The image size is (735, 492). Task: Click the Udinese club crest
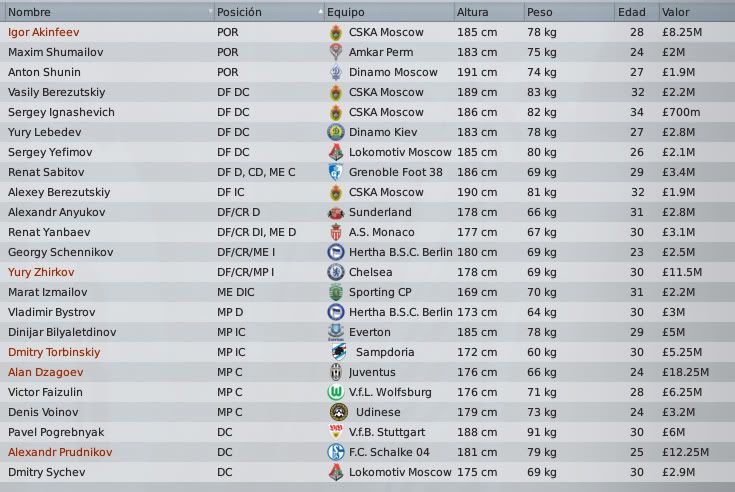[335, 412]
